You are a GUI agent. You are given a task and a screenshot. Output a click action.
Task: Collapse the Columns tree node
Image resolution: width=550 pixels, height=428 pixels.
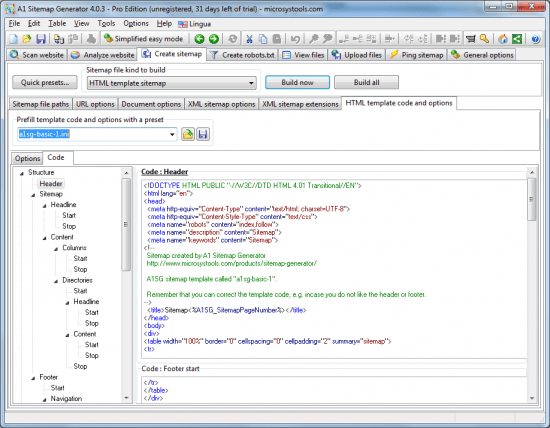56,249
